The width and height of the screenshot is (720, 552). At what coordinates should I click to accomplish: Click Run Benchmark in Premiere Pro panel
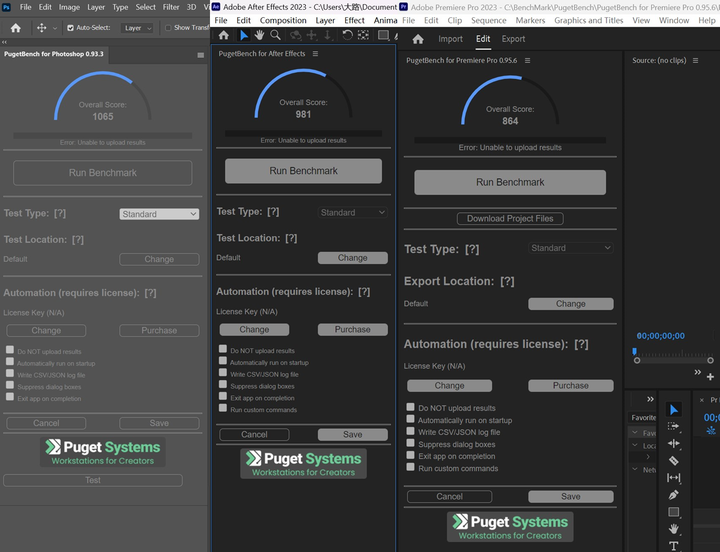[x=510, y=182]
